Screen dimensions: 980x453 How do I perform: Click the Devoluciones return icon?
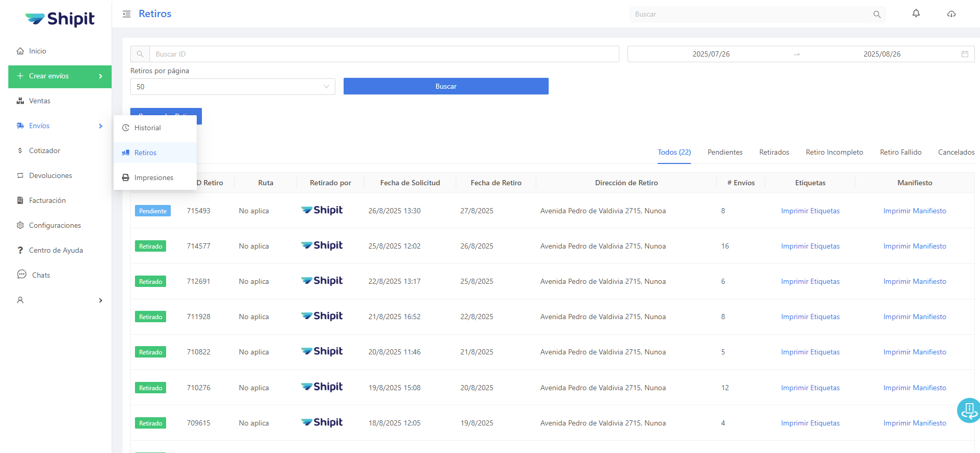pos(20,175)
